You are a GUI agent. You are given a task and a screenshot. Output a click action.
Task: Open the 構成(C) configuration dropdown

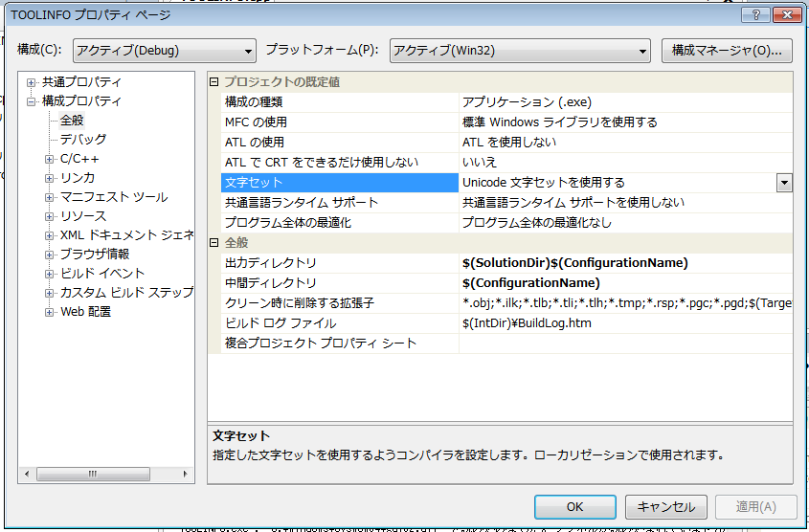164,51
